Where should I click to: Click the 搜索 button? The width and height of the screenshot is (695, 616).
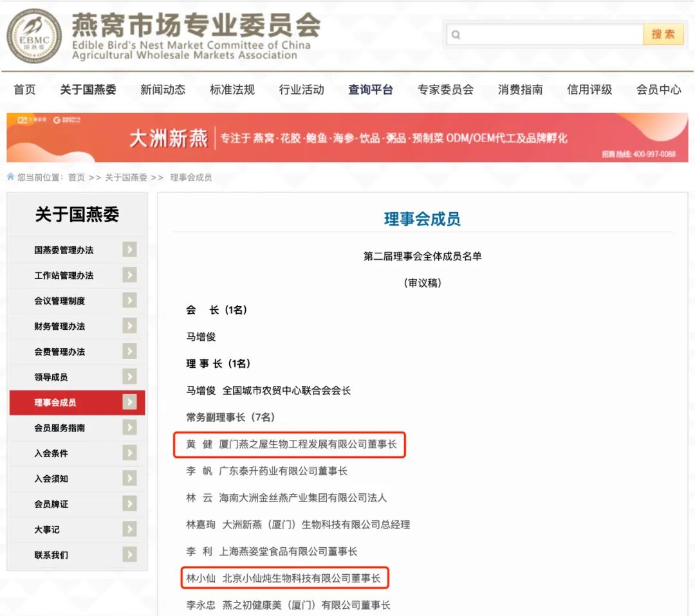(x=663, y=34)
